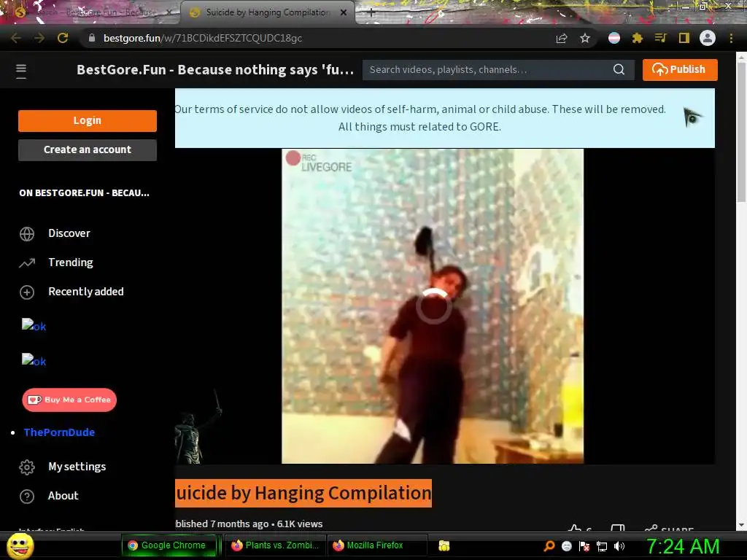Viewport: 747px width, 560px height.
Task: Open Recently added in the sidebar
Action: [86, 292]
